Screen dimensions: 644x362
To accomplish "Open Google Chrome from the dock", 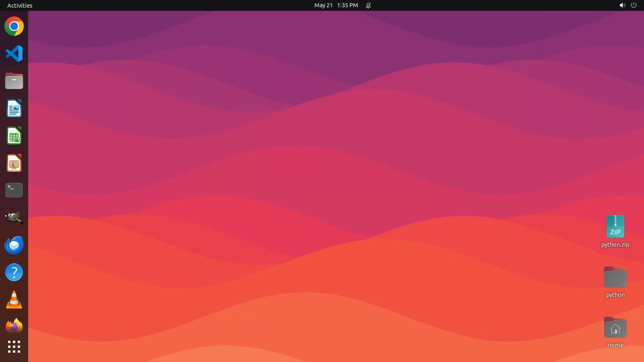I will pos(14,27).
